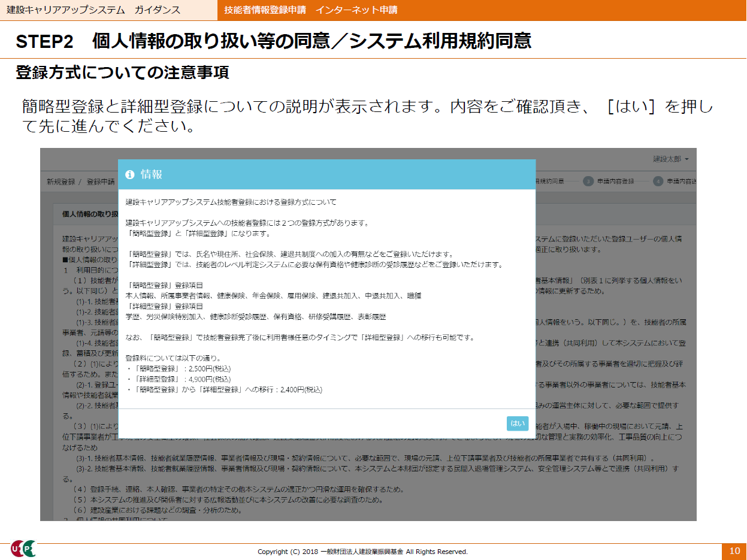747x560 pixels.
Task: Click the page number 10 box
Action: click(734, 551)
